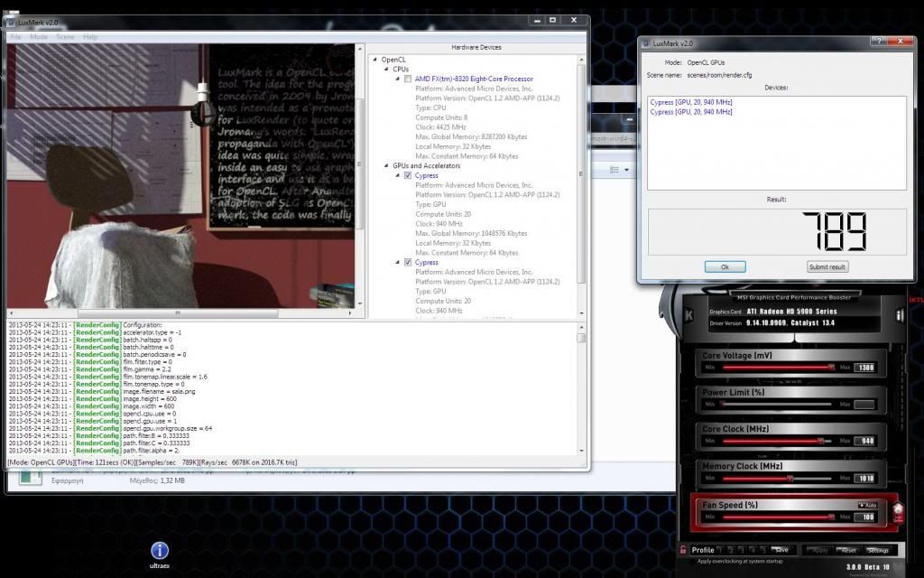This screenshot has width=924, height=578.
Task: Click the 'Type: CPU' row
Action: 430,108
